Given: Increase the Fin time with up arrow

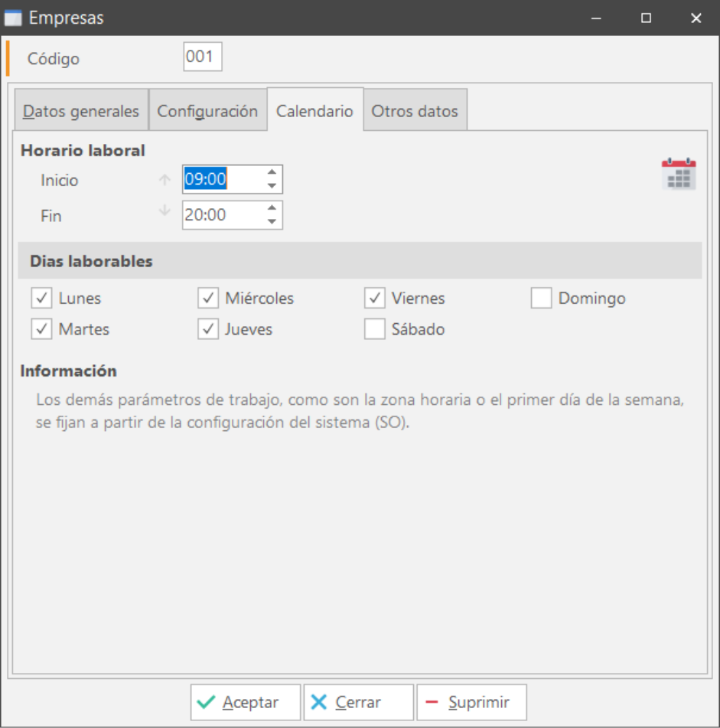Looking at the screenshot, I should (x=272, y=208).
